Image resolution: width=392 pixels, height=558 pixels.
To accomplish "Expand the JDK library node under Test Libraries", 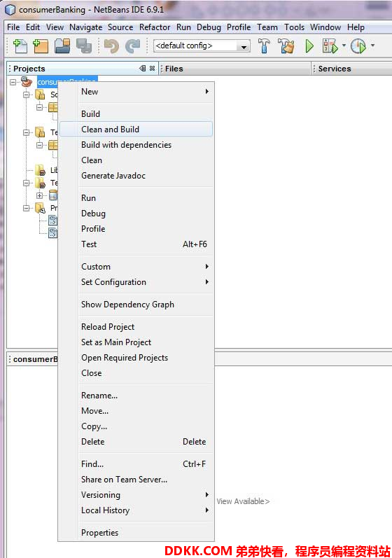I will pos(39,195).
